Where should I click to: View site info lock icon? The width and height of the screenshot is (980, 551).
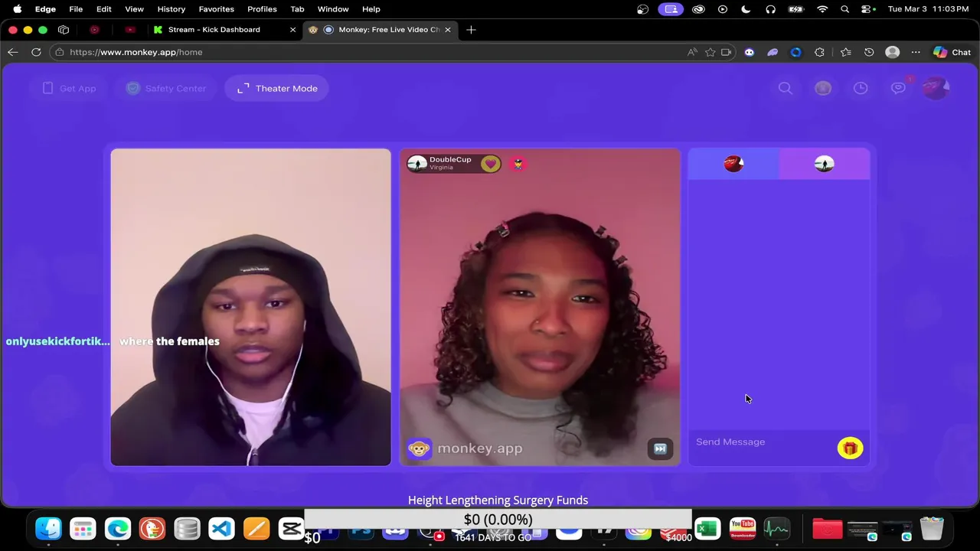tap(60, 52)
